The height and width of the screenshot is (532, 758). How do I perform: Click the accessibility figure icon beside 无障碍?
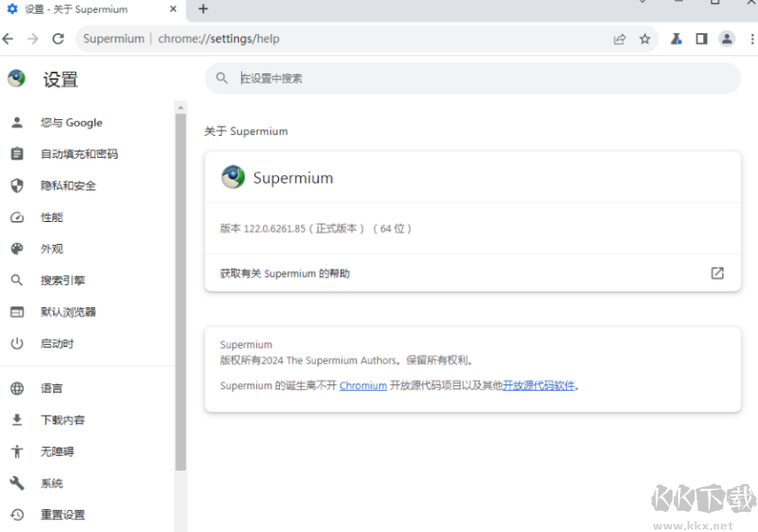tap(17, 451)
